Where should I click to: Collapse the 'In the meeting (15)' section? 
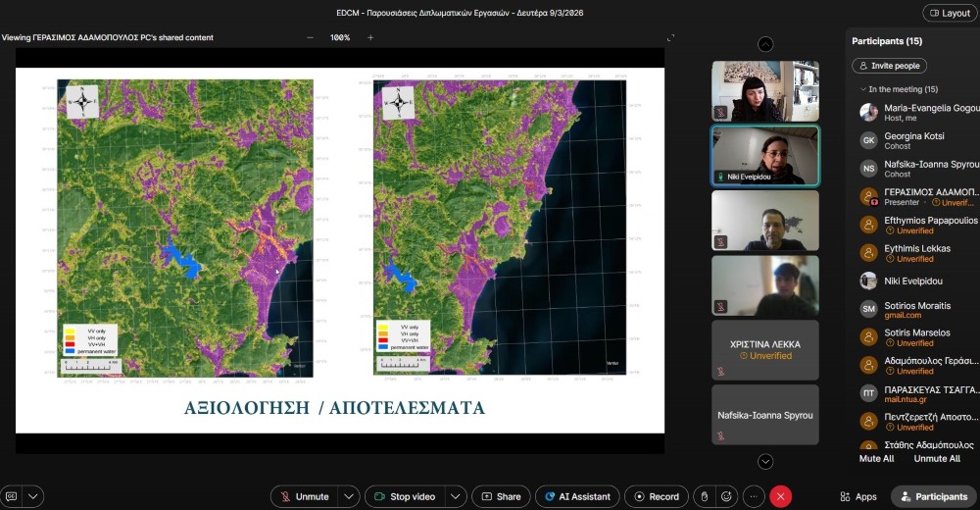(x=861, y=89)
